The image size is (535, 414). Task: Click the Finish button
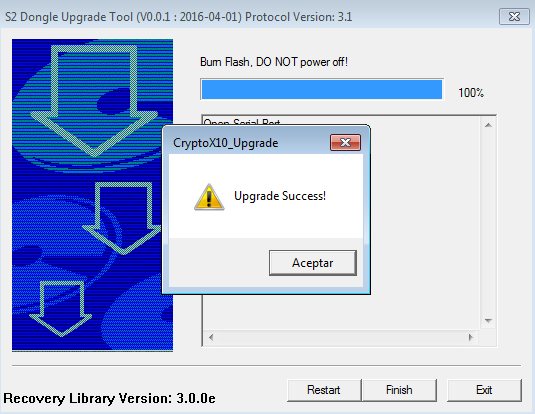[x=399, y=390]
